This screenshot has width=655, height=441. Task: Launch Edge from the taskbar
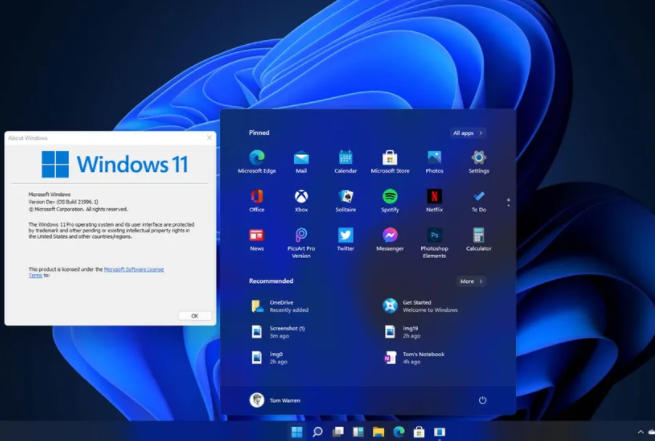pyautogui.click(x=399, y=431)
